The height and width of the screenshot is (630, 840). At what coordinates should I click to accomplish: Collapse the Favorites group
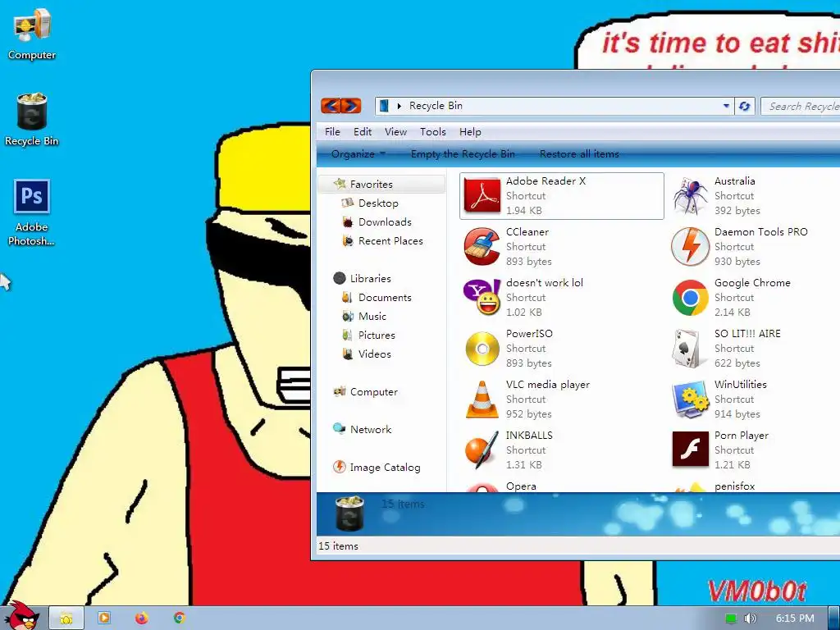(371, 185)
